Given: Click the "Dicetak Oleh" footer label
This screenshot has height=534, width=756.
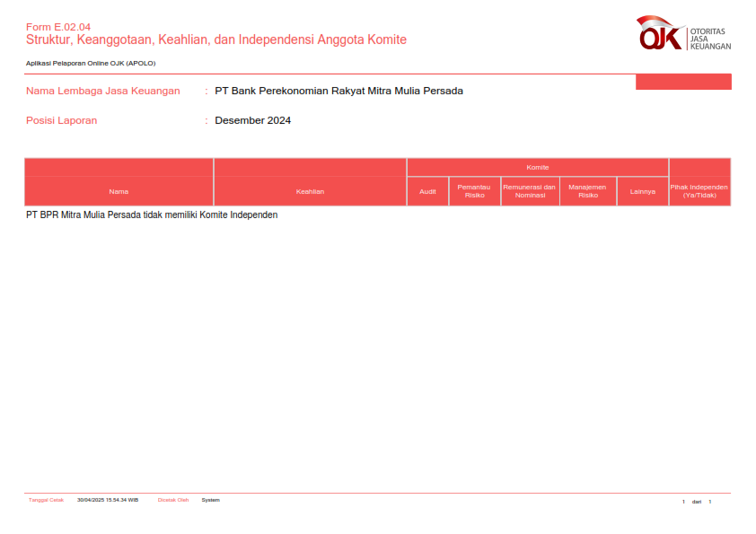Looking at the screenshot, I should [x=173, y=500].
